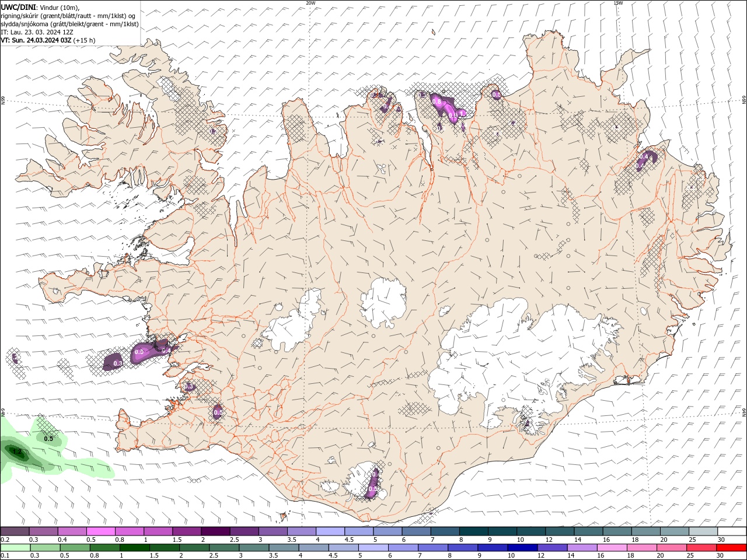747x560 pixels.
Task: Select the lower scale swatch beginning at 2.5
Action: (224, 548)
